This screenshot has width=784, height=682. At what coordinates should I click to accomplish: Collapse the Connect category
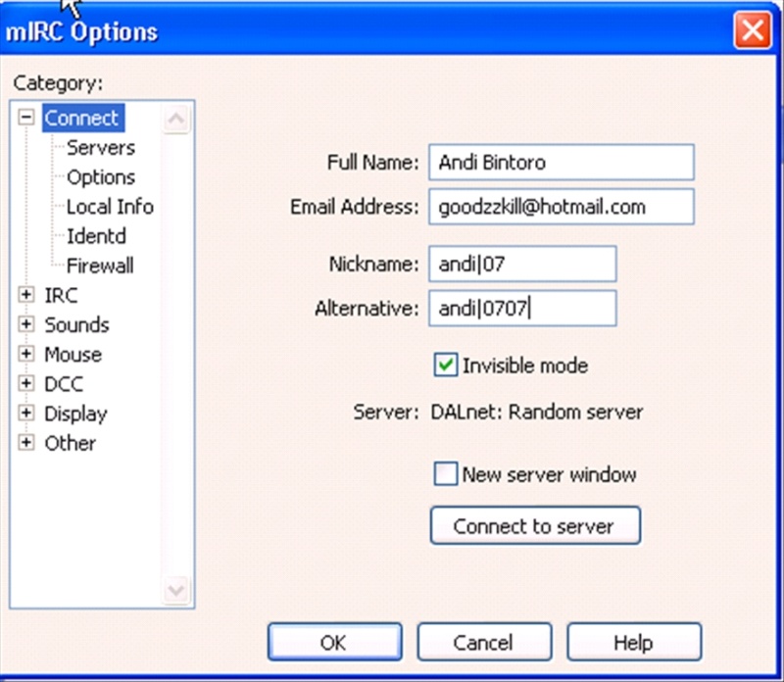26,118
